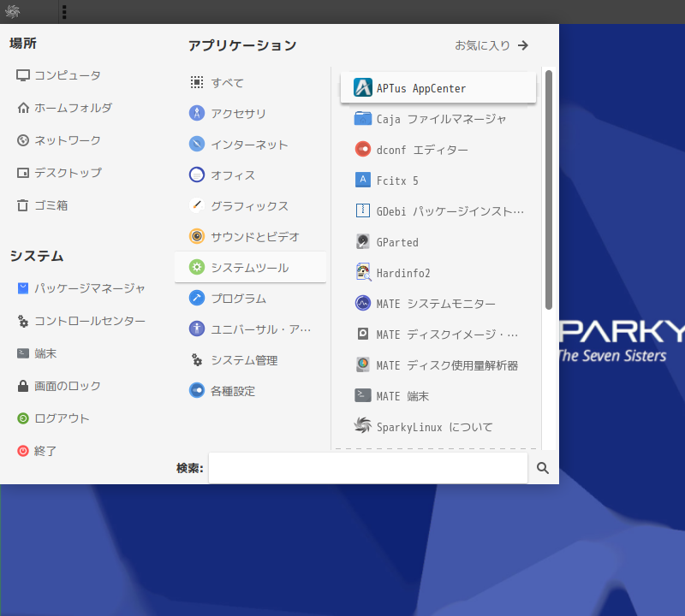The image size is (685, 616).
Task: Select 各種設定 category
Action: tap(250, 391)
